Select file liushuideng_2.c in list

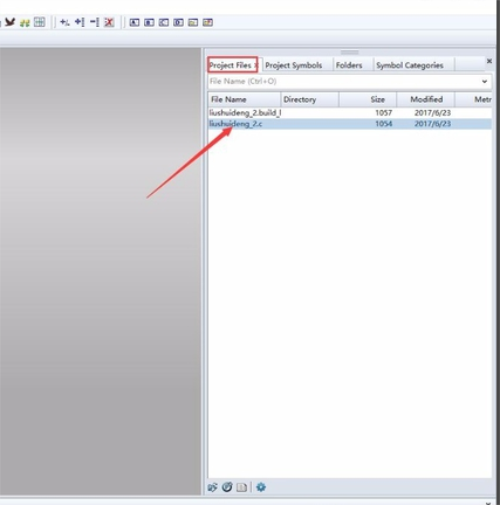(236, 124)
